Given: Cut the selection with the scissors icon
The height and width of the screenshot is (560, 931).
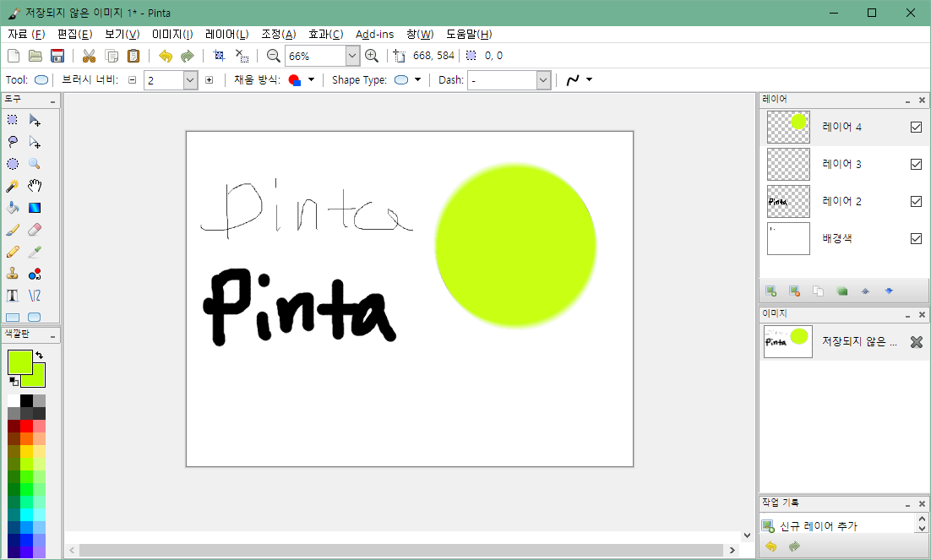Looking at the screenshot, I should [89, 56].
